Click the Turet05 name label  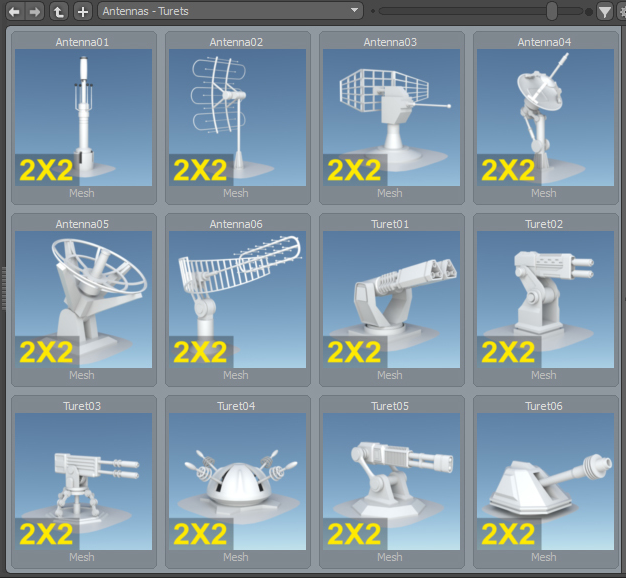[390, 406]
